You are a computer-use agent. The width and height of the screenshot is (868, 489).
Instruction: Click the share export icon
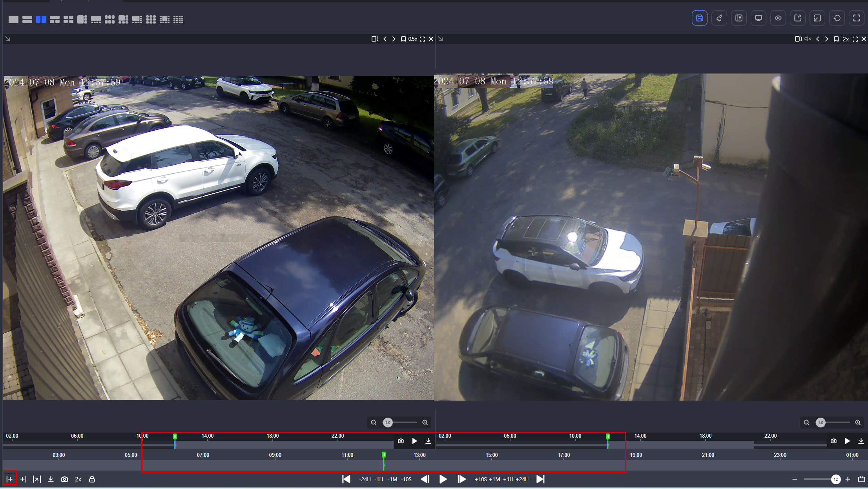click(x=797, y=18)
